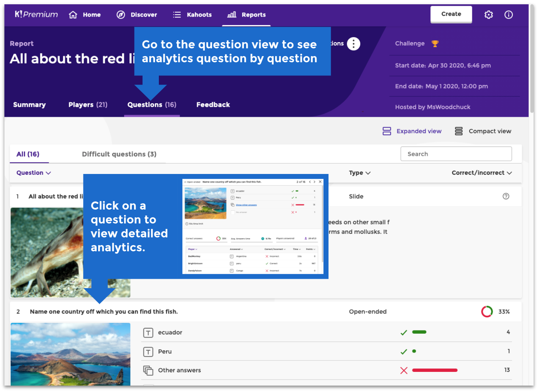Click the 33% correct donut indicator
This screenshot has width=538, height=392.
(487, 312)
